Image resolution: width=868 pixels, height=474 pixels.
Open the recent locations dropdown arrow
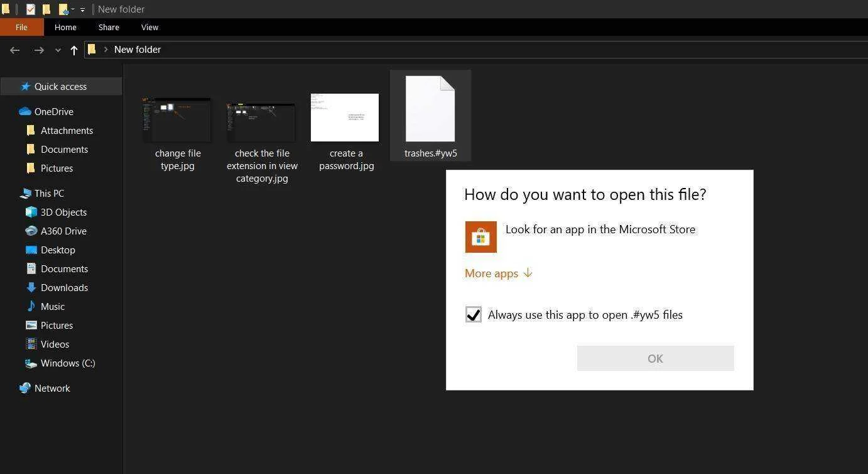coord(58,50)
